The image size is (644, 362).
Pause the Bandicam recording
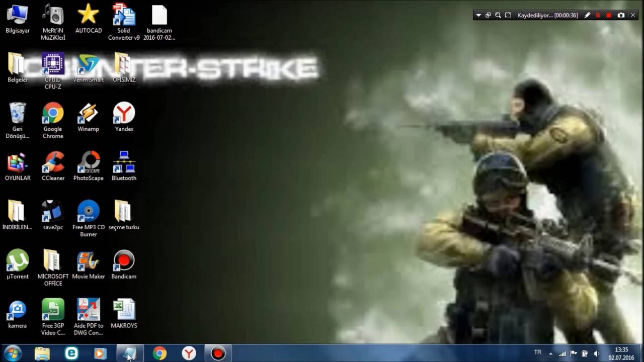click(598, 16)
